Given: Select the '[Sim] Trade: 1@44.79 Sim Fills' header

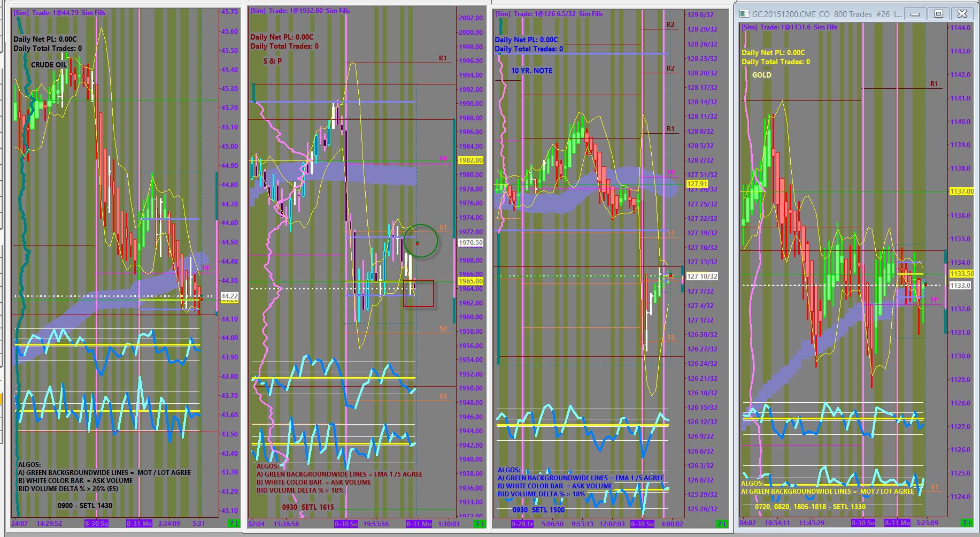Looking at the screenshot, I should point(59,12).
